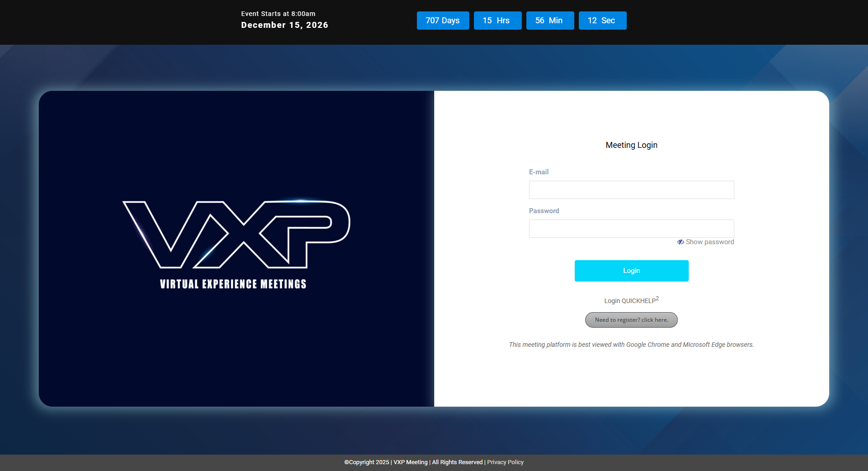
Task: Click the Min countdown box
Action: point(550,21)
